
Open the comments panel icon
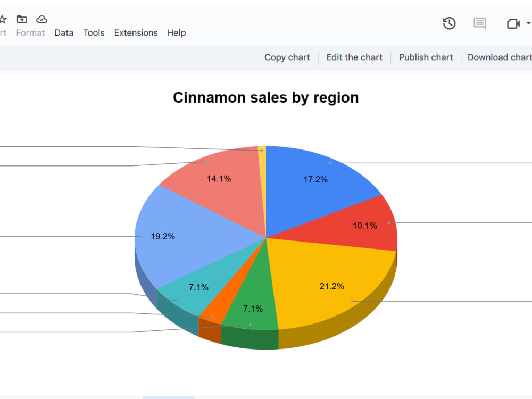click(x=480, y=23)
